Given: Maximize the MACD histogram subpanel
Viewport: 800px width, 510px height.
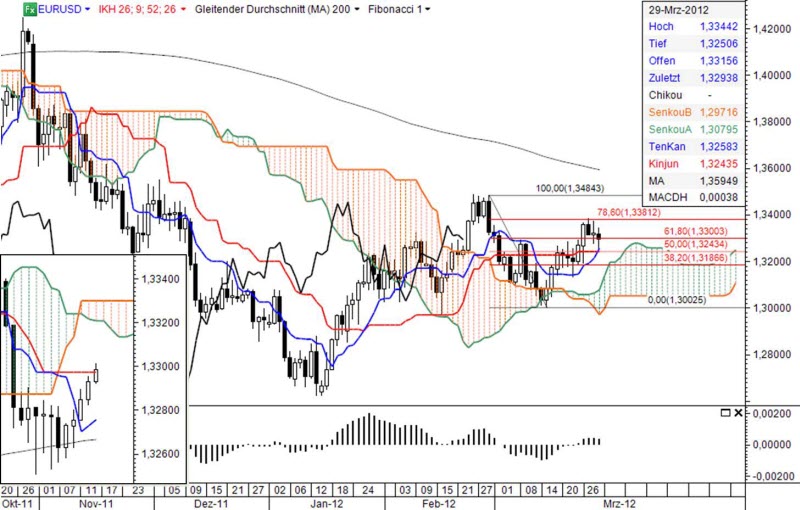Looking at the screenshot, I should [x=725, y=413].
